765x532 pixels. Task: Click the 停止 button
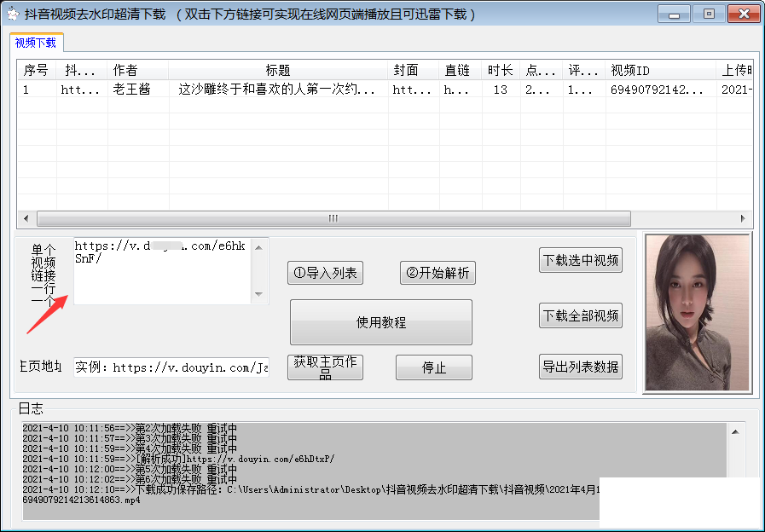click(434, 367)
